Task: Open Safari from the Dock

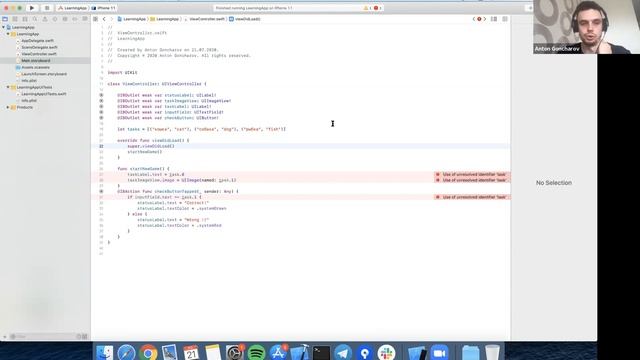Action: tap(127, 353)
